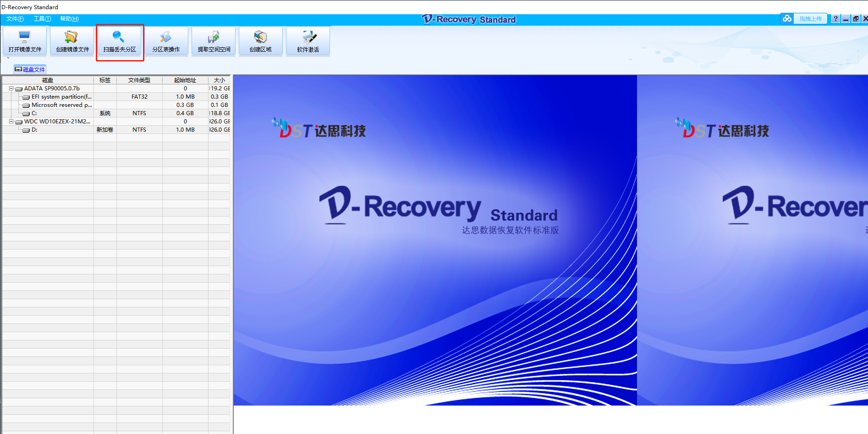Screen dimensions: 868x434
Task: Click the 0.4 GB start address cell
Action: point(185,113)
